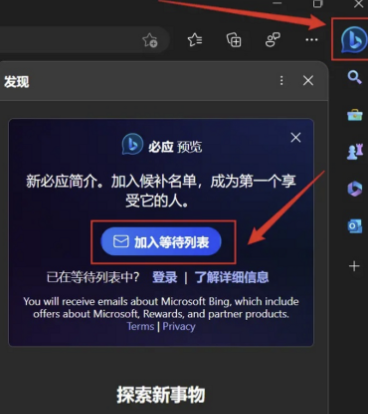This screenshot has height=414, width=368.
Task: Open the browser Settings and more menu
Action: click(x=312, y=40)
